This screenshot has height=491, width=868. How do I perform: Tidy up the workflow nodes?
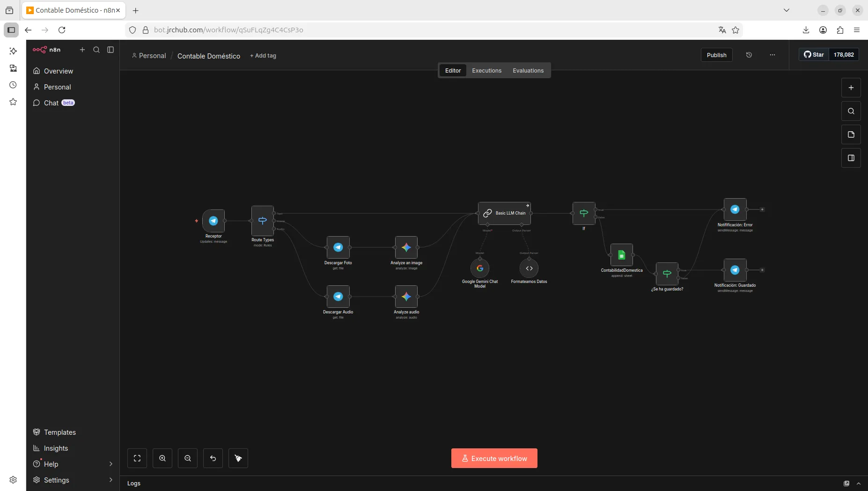(238, 458)
